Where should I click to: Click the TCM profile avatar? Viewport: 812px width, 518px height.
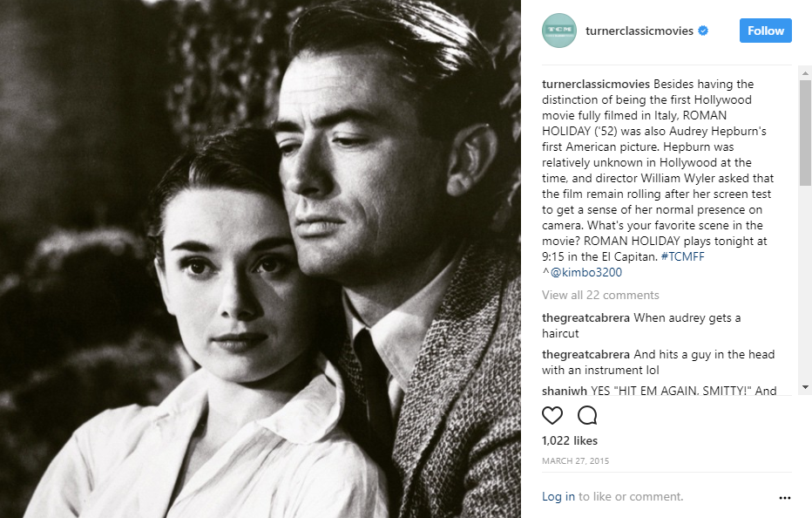pos(558,31)
